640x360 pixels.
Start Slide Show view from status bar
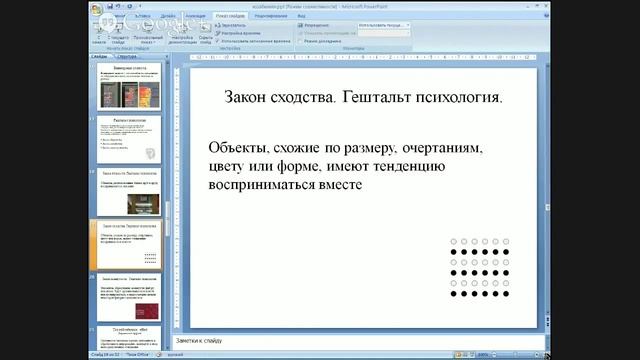pyautogui.click(x=472, y=355)
